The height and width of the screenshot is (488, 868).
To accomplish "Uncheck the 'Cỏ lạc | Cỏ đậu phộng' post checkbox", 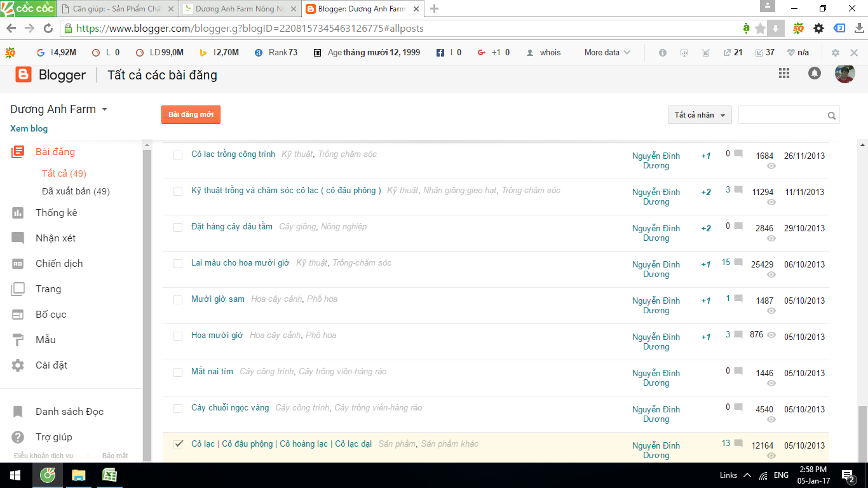I will click(x=178, y=444).
